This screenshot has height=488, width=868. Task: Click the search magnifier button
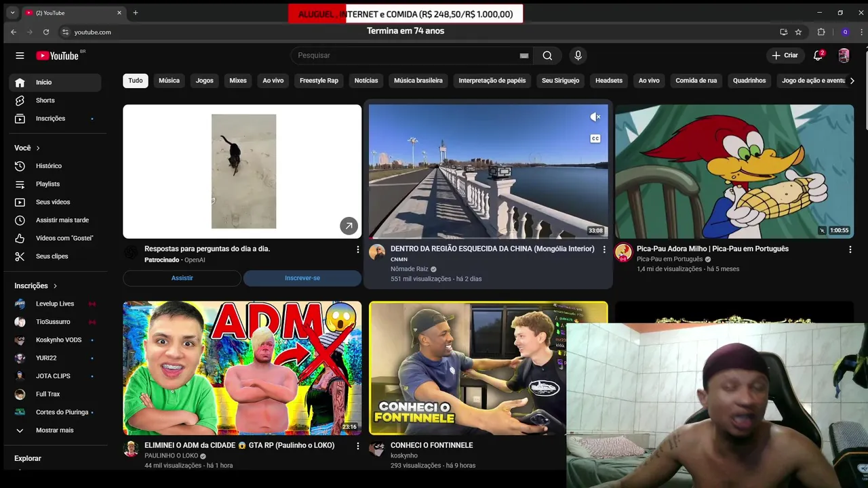[547, 56]
